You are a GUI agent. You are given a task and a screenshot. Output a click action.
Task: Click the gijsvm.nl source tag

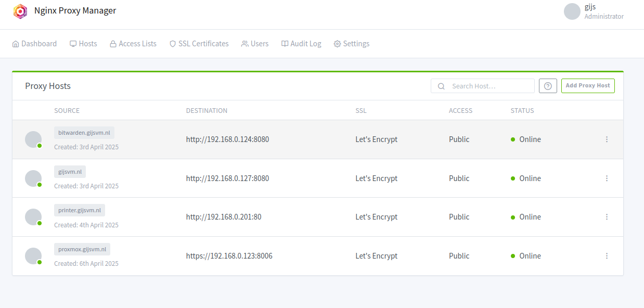[x=70, y=172]
